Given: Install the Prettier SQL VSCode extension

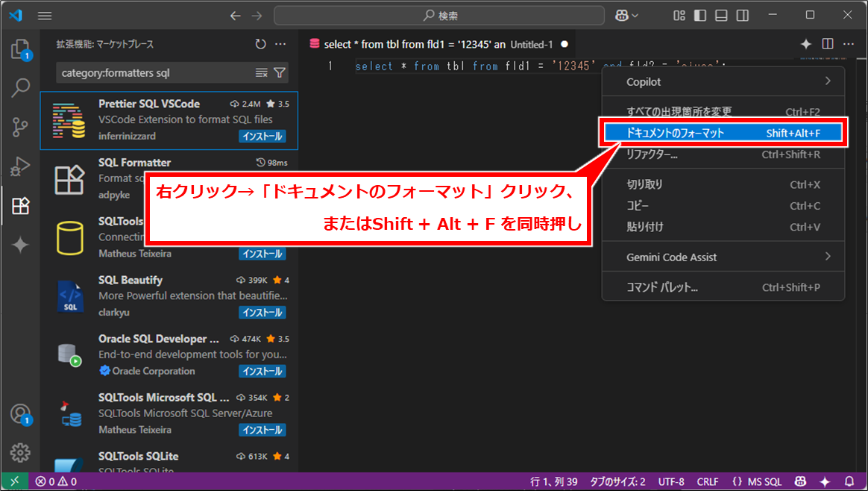Looking at the screenshot, I should coord(262,136).
